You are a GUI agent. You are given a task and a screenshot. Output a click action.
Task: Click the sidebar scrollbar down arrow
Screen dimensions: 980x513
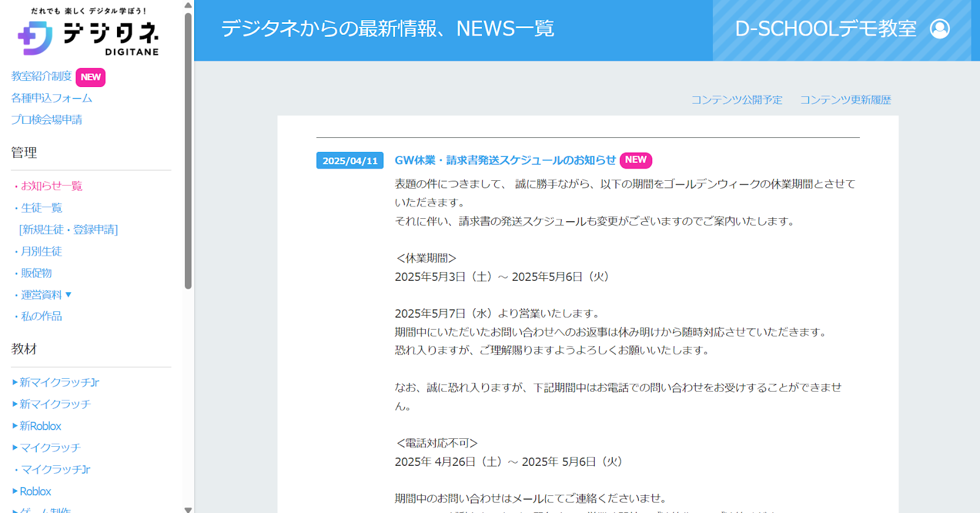(188, 509)
